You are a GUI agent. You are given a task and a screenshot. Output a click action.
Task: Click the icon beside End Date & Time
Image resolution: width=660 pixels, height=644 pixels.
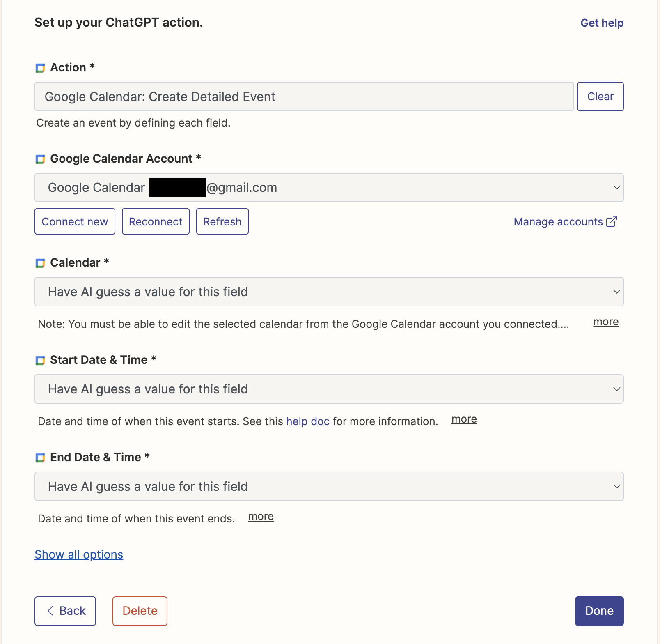point(40,458)
